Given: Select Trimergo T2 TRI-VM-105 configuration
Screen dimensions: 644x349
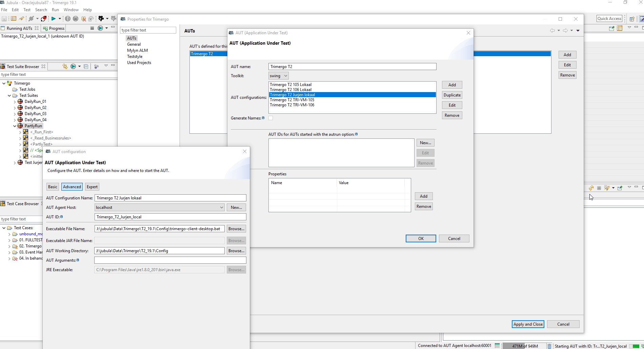Looking at the screenshot, I should point(352,100).
